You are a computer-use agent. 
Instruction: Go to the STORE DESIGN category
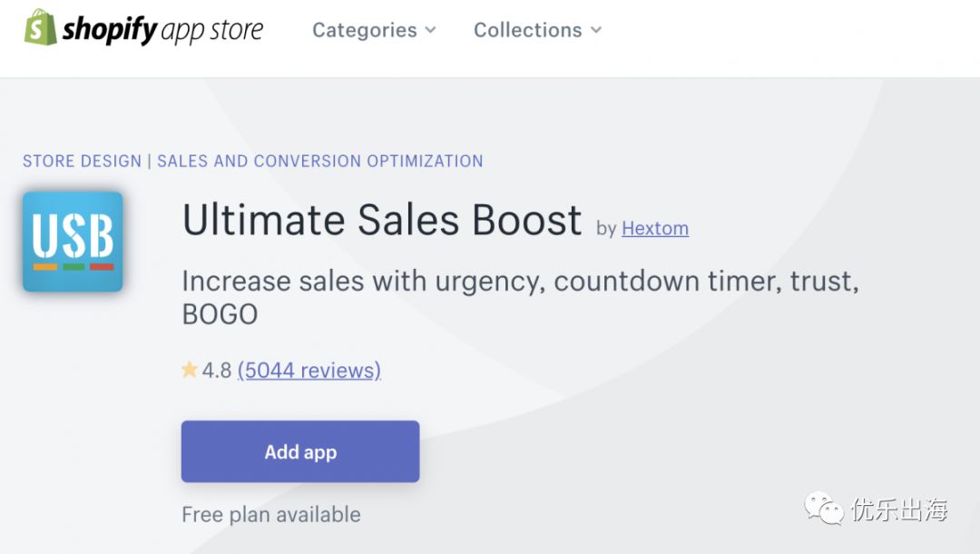82,161
